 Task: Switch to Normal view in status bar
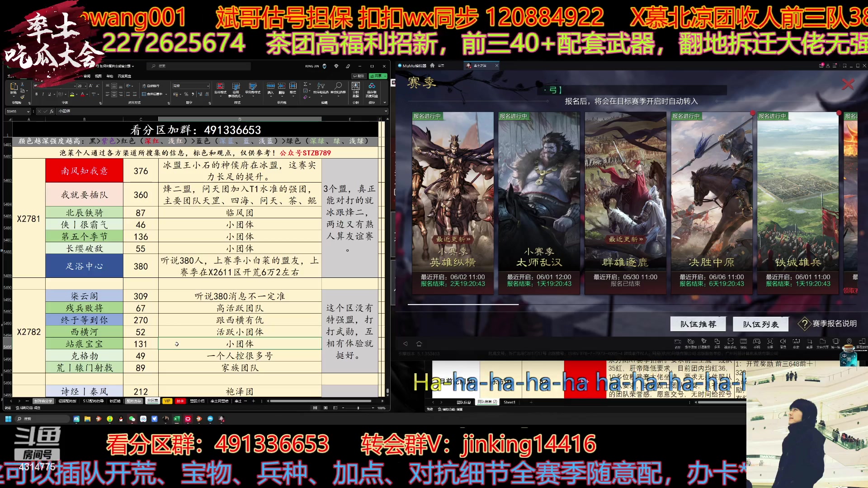tap(315, 408)
